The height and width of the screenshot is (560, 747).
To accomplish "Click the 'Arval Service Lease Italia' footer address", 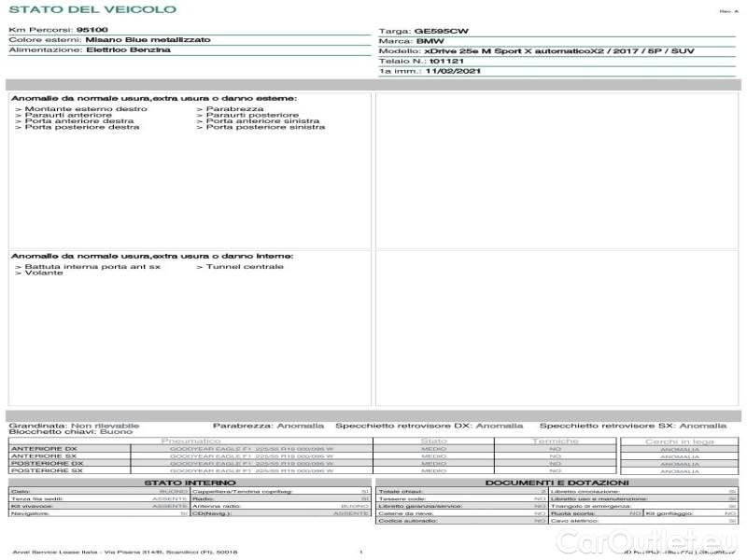I will [x=125, y=552].
